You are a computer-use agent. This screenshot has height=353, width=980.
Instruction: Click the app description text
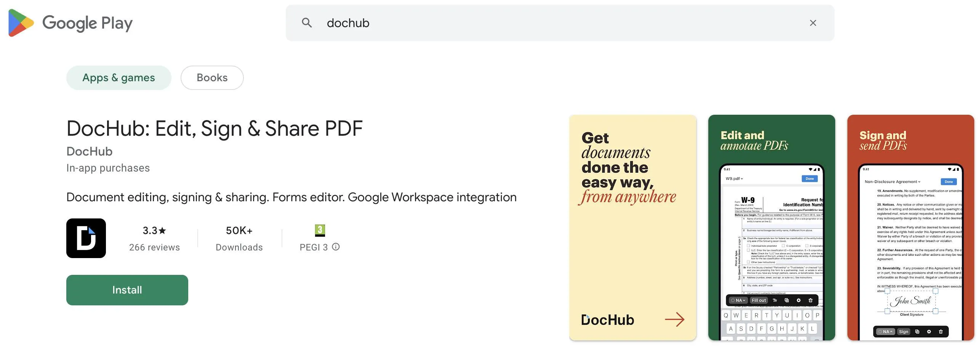(x=291, y=197)
